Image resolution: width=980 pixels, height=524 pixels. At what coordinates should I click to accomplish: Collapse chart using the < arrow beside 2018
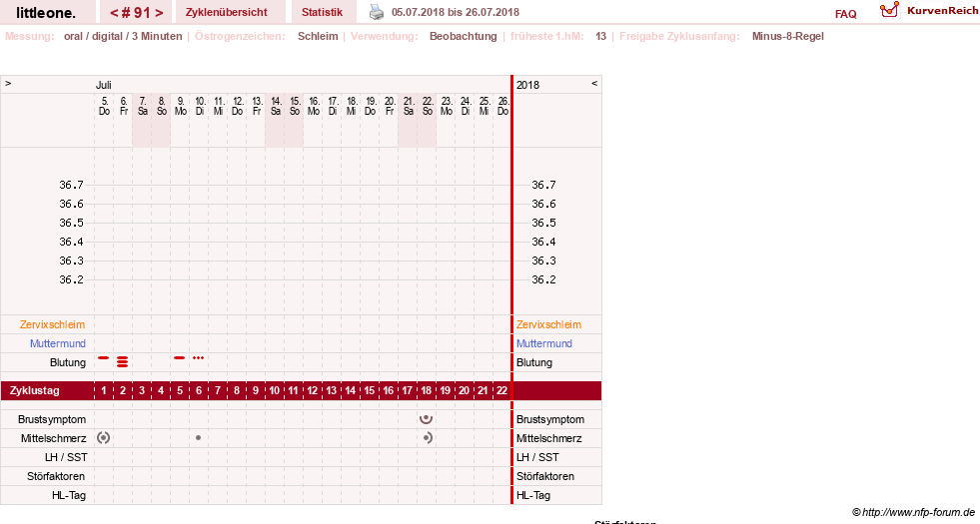pos(594,83)
